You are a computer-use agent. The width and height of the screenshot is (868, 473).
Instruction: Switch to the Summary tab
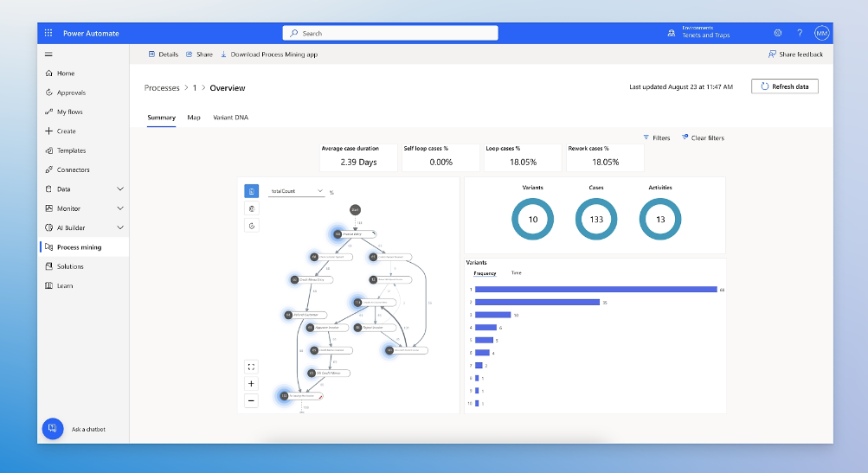pos(161,118)
